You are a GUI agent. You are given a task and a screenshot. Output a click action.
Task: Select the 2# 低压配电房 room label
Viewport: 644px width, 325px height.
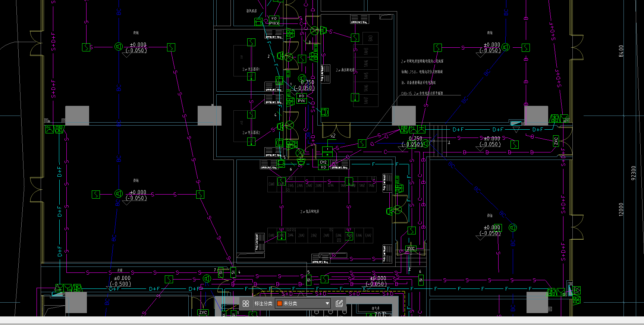point(310,211)
